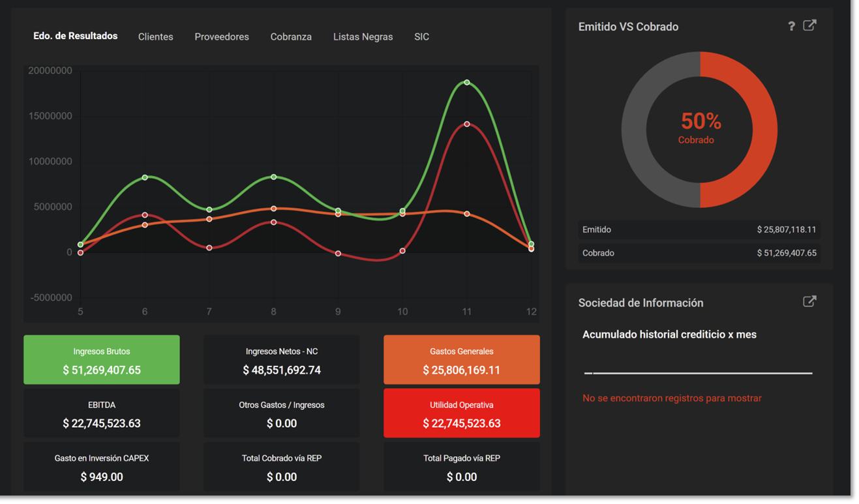Image resolution: width=859 pixels, height=504 pixels.
Task: Open the Cobranza tab
Action: point(291,37)
